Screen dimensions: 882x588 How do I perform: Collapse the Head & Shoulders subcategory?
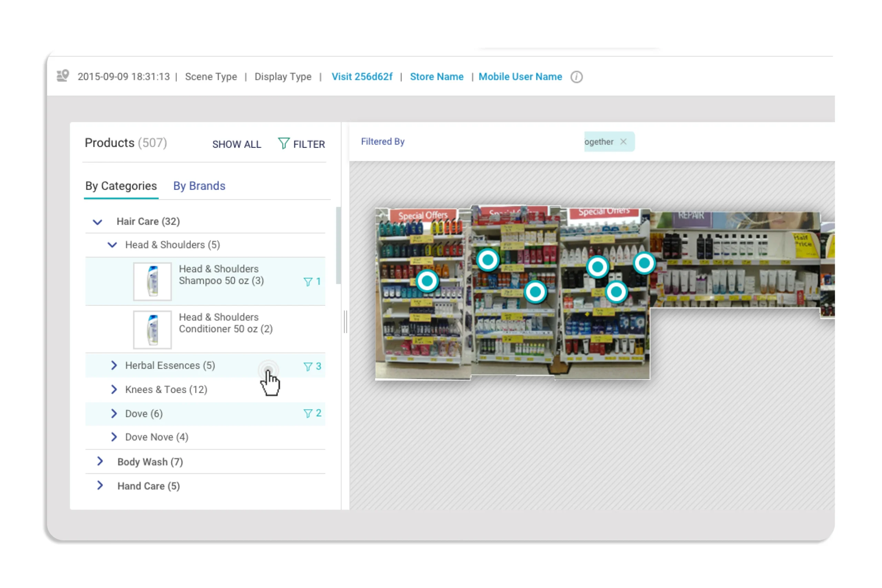pos(112,245)
